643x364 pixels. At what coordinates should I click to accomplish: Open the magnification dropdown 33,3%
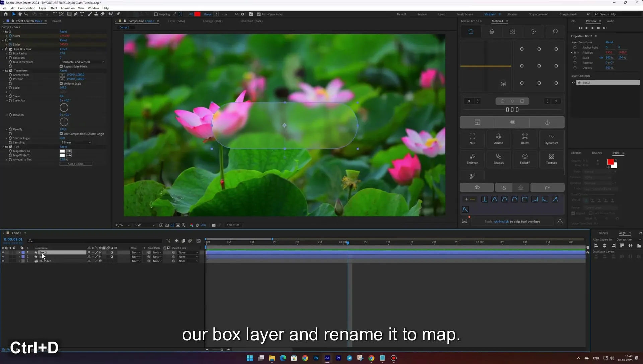tap(122, 225)
